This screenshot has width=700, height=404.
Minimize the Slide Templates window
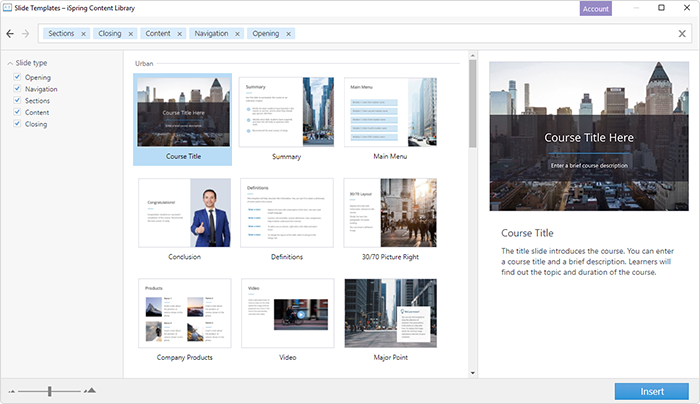tap(636, 8)
